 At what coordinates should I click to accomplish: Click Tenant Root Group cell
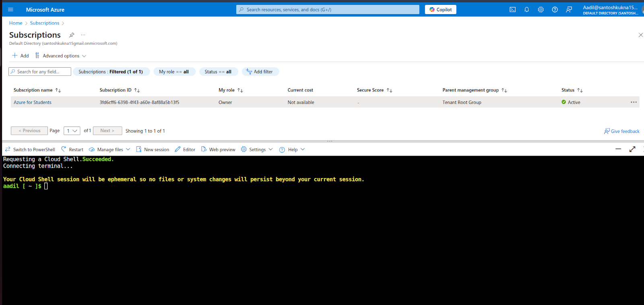pos(462,102)
